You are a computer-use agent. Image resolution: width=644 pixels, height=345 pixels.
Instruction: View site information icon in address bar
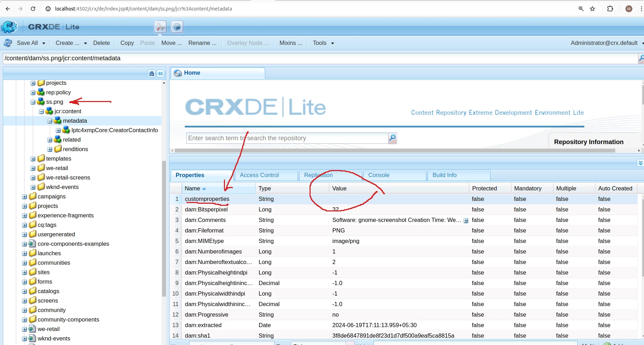pyautogui.click(x=48, y=9)
